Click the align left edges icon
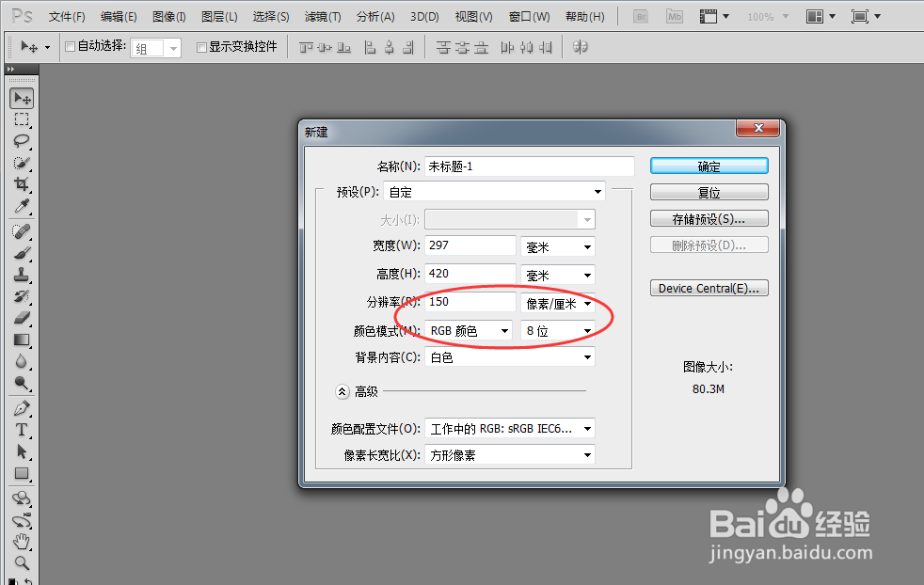The image size is (924, 585). [370, 48]
